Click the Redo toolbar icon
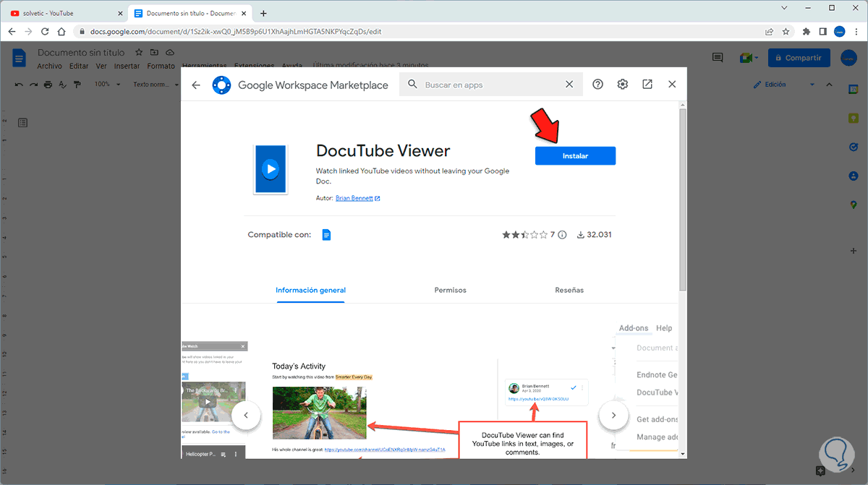Screen dimensions: 868x485 coord(34,85)
